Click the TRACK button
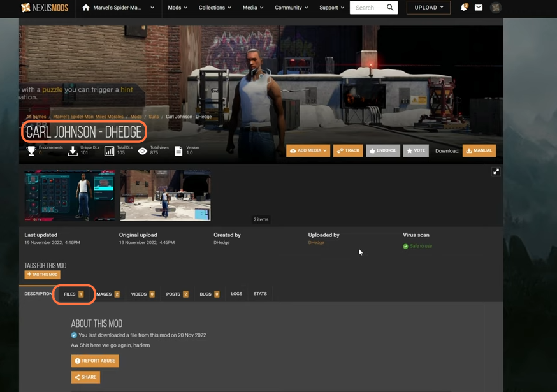The height and width of the screenshot is (392, 557). (x=348, y=150)
